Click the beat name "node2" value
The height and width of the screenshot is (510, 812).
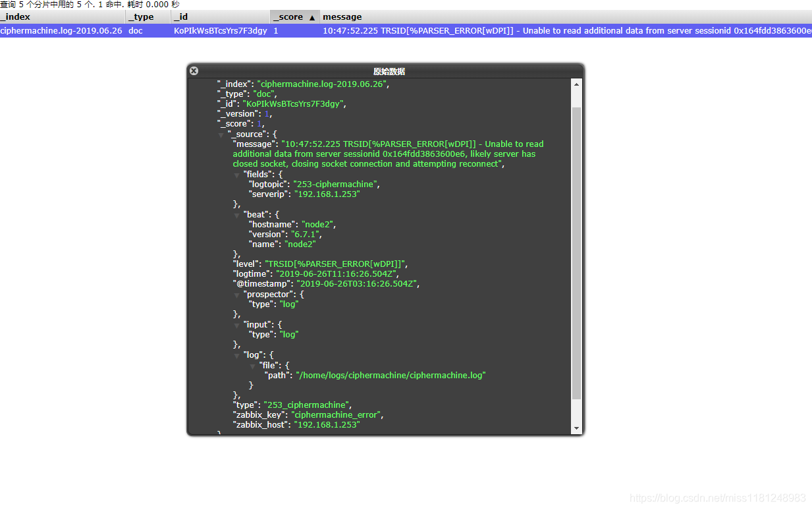300,244
